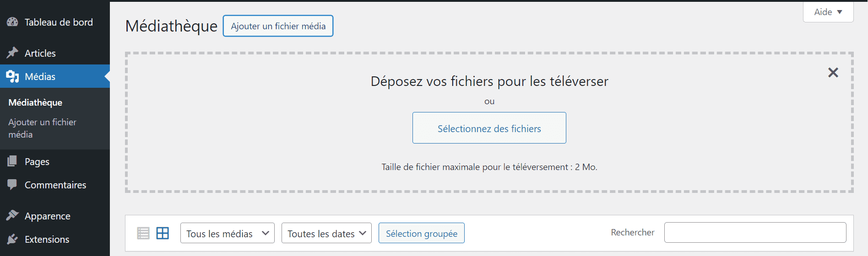Click Ajouter un fichier média header button
Viewport: 868px width, 256px height.
(x=278, y=26)
